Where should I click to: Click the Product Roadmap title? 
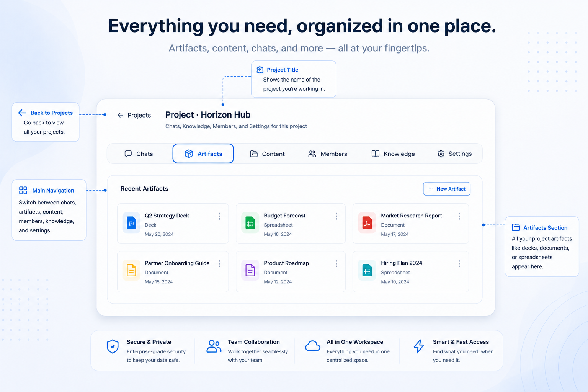286,263
